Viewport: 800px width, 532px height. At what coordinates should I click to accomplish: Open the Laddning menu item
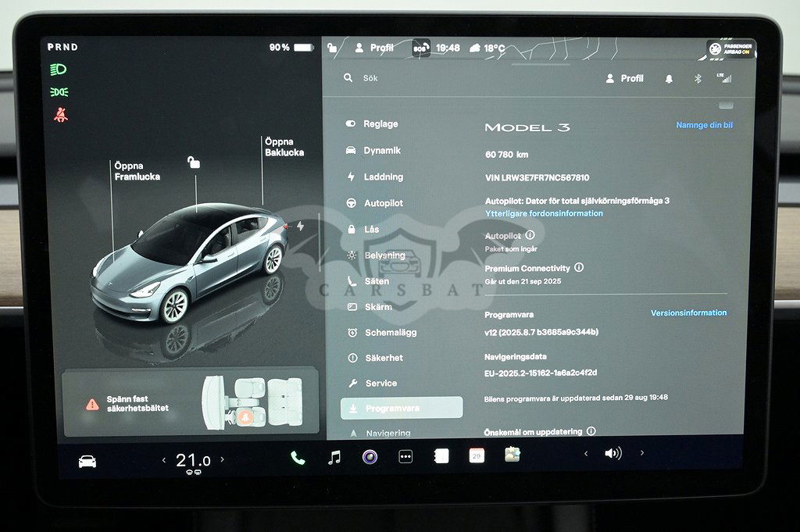(383, 177)
